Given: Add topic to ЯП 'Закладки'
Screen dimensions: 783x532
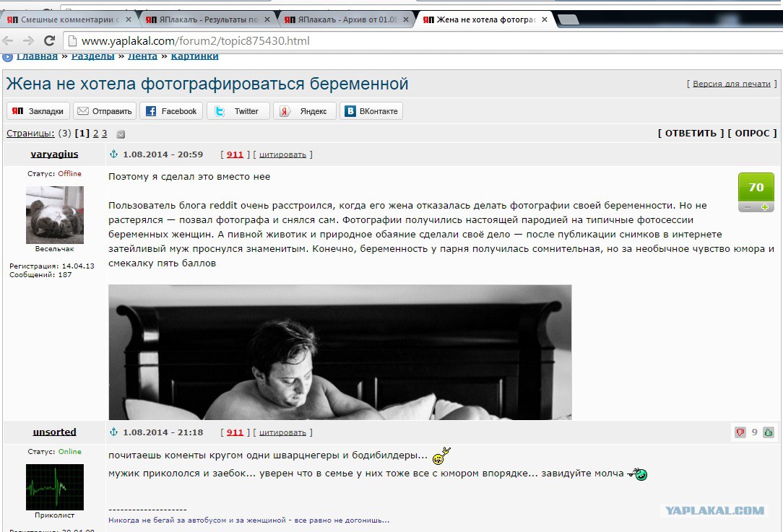Looking at the screenshot, I should pyautogui.click(x=38, y=110).
